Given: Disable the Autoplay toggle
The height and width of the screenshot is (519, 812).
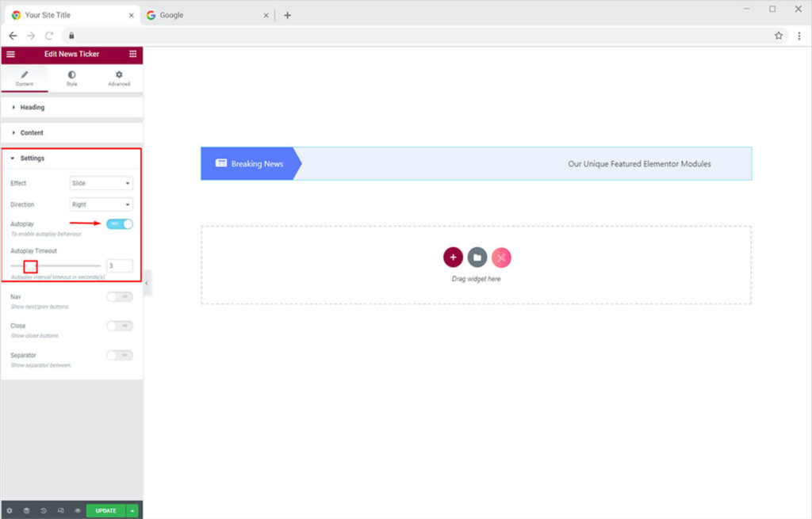Looking at the screenshot, I should tap(120, 224).
